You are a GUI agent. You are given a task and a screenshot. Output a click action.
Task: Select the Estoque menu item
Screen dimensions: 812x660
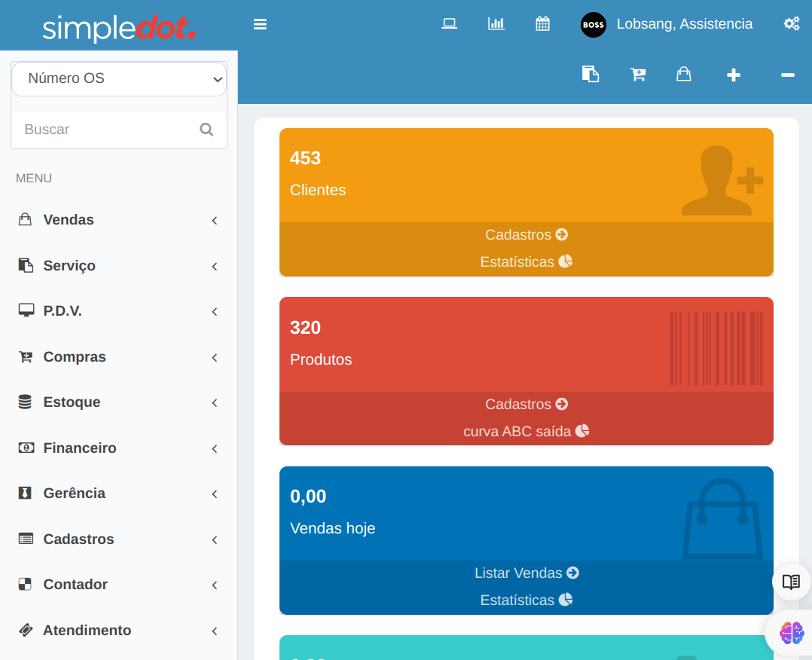point(72,402)
